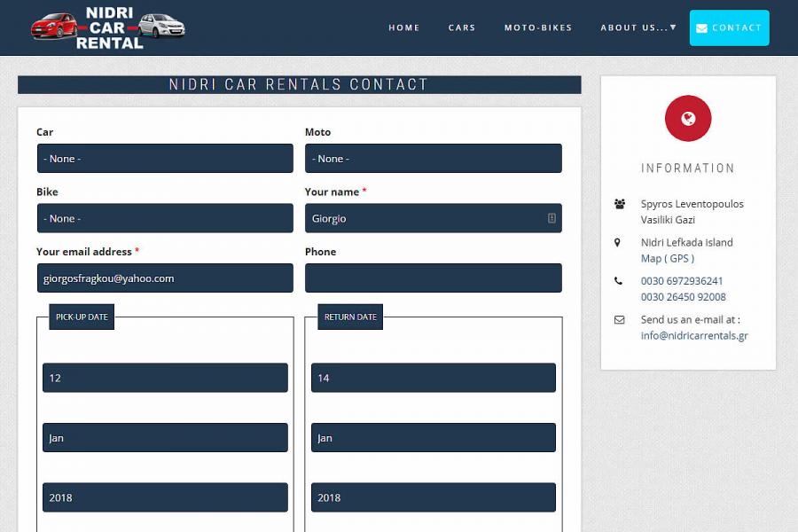
Task: Click the Your name field containing Giorgio
Action: point(434,218)
